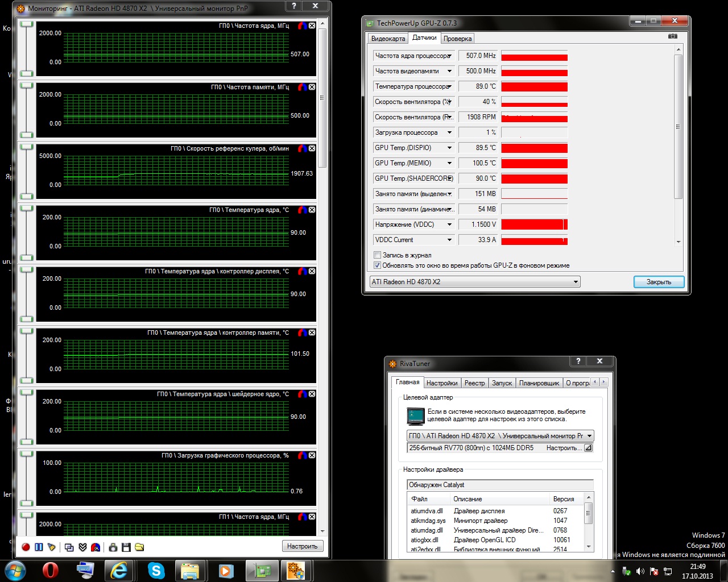The image size is (728, 582).
Task: Open log with the yellow folder icon
Action: pos(139,547)
